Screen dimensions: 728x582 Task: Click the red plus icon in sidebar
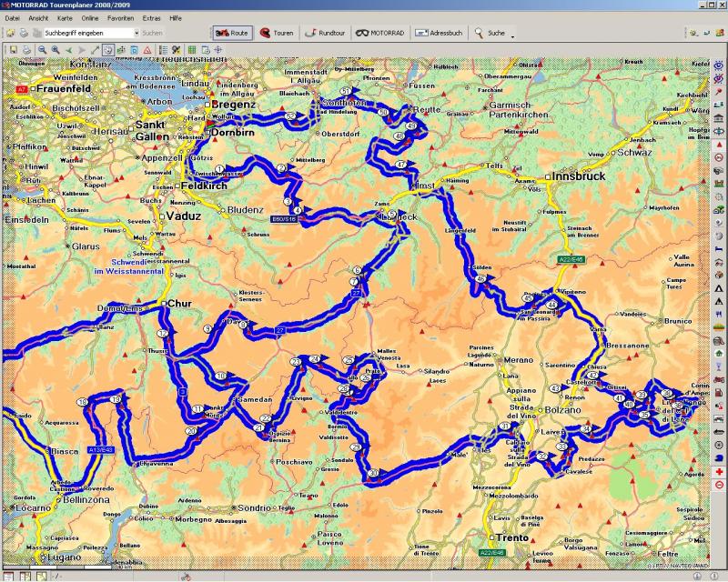719,472
